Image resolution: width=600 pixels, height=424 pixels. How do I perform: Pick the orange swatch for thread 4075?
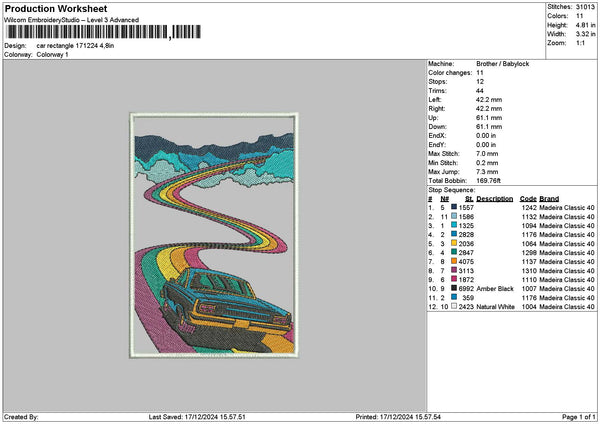455,261
